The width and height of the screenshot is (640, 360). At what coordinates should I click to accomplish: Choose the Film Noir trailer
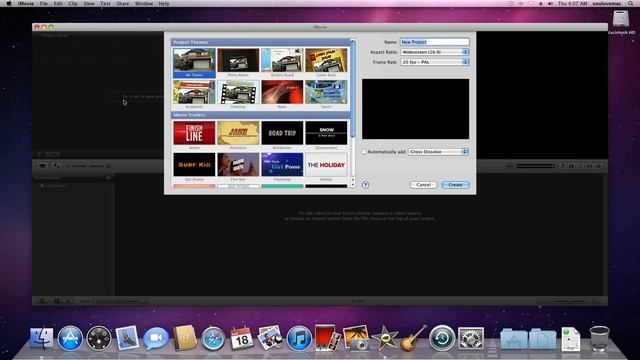tap(238, 167)
